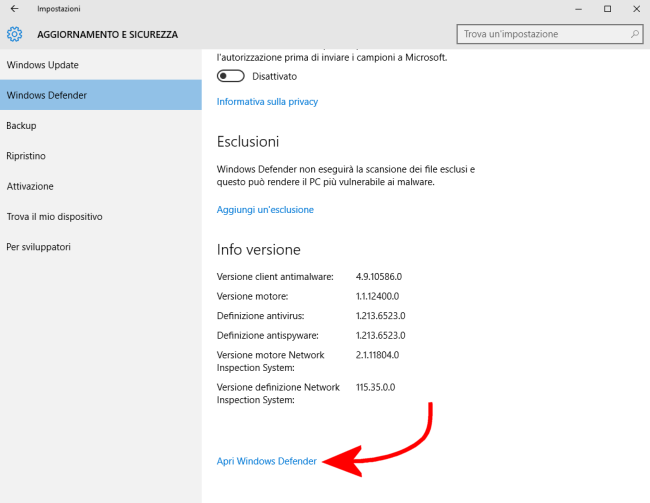Minimize the Impostazioni window
The width and height of the screenshot is (650, 503).
pos(579,9)
